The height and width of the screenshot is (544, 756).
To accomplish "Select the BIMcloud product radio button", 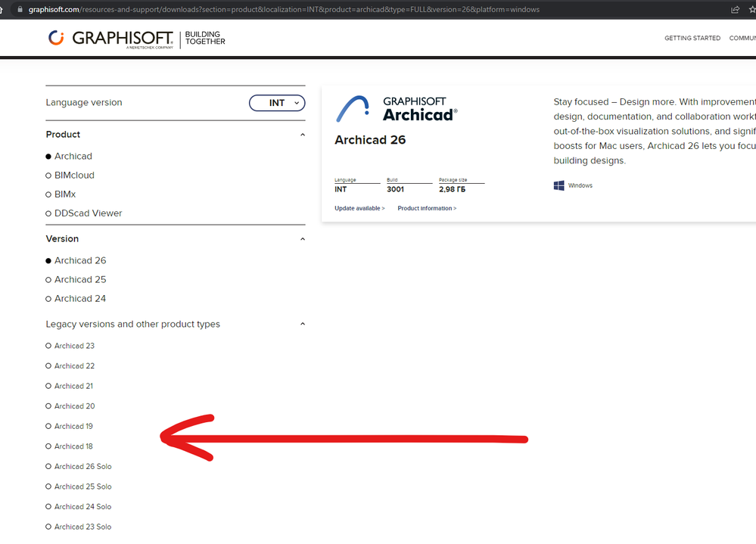I will (x=48, y=175).
